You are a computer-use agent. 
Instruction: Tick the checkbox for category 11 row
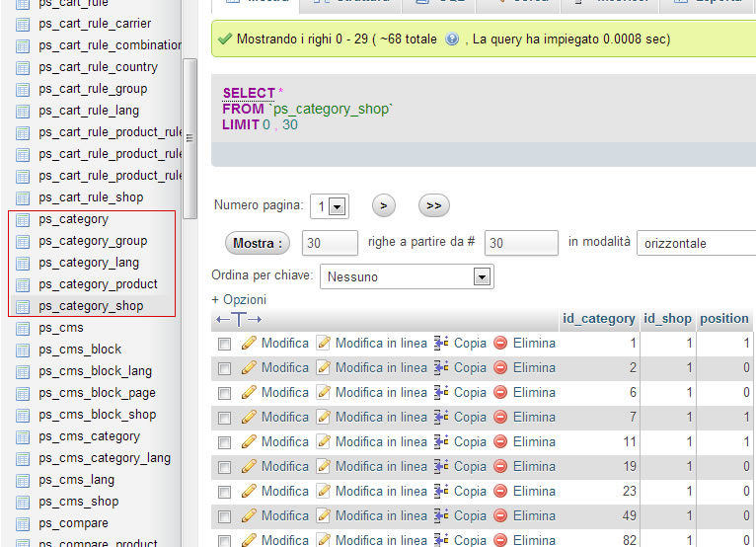point(224,442)
